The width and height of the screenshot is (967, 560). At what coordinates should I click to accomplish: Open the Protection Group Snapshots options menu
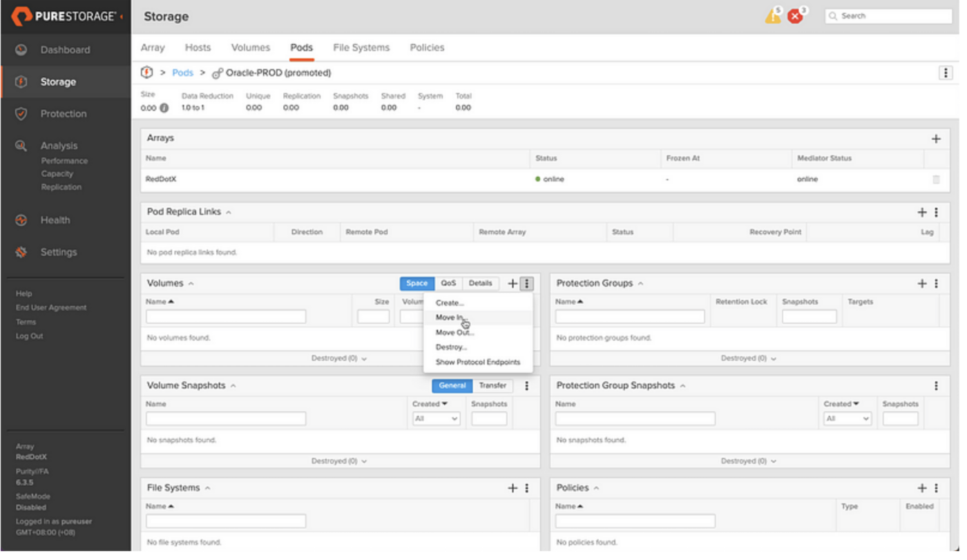[937, 386]
